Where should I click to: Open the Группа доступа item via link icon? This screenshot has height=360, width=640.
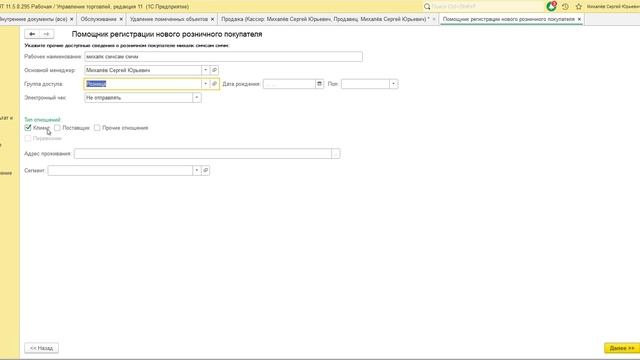[215, 84]
